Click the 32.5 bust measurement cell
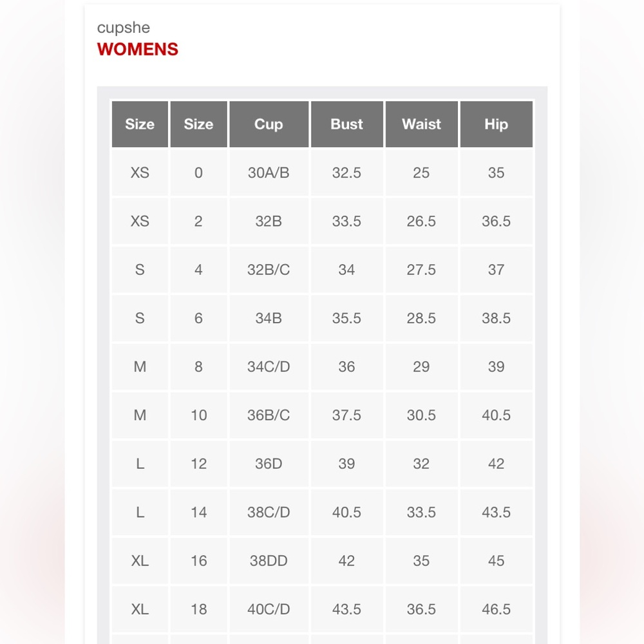The width and height of the screenshot is (644, 644). (x=346, y=173)
